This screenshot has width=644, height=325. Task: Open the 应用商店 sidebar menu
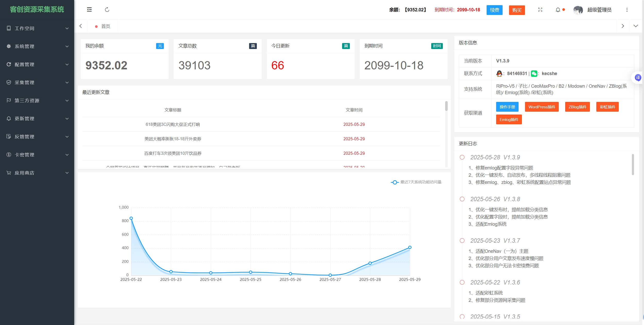coord(37,173)
